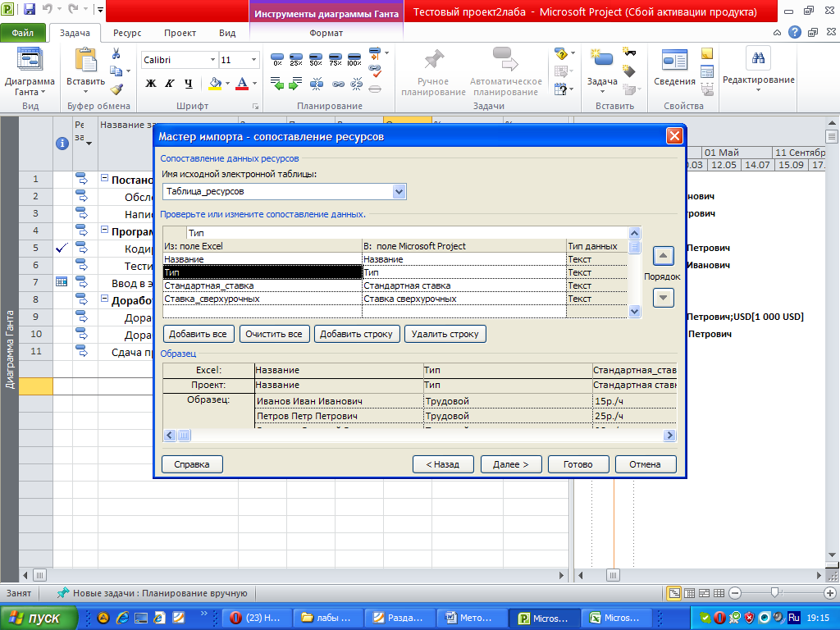Image resolution: width=840 pixels, height=630 pixels.
Task: Click the Добавить все button
Action: (198, 334)
